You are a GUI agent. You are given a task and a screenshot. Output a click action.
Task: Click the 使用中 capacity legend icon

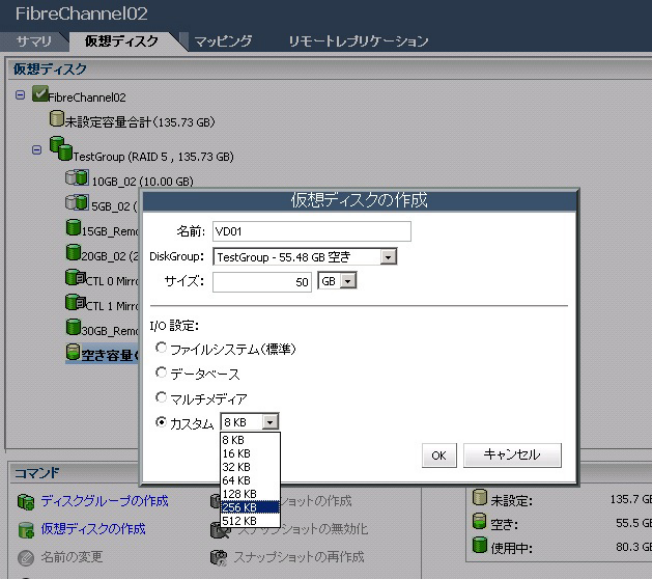tap(479, 545)
